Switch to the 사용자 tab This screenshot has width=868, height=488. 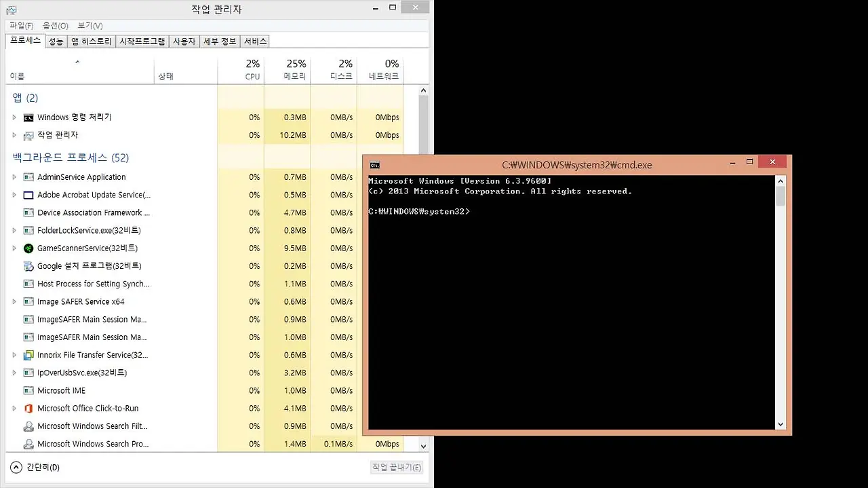coord(184,41)
